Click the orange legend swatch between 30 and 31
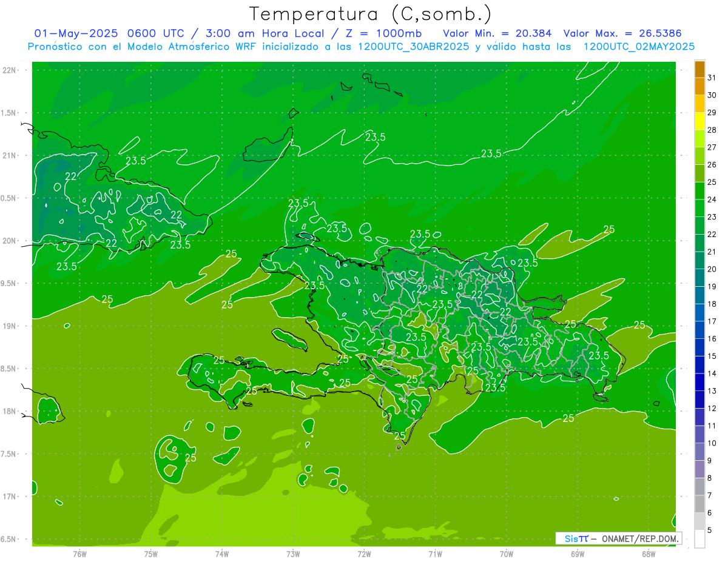Screen dimensions: 728x562 (699, 87)
